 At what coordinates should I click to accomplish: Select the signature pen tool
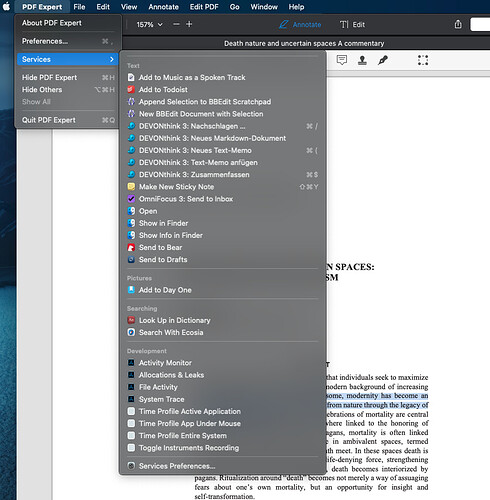383,60
